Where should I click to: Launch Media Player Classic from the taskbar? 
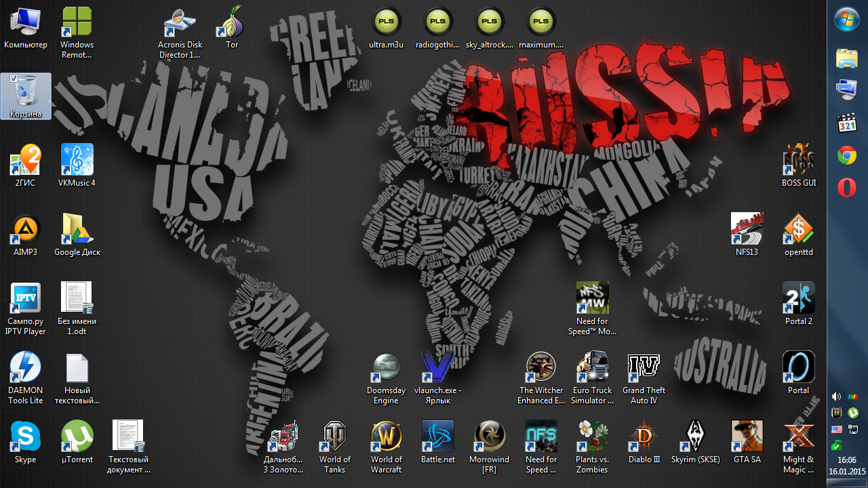tap(847, 123)
